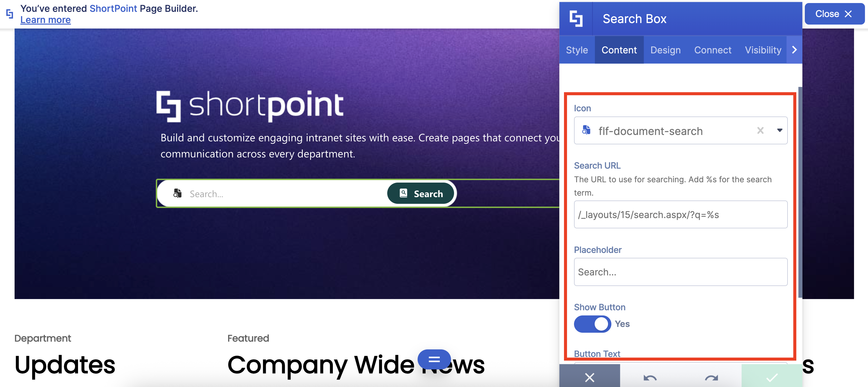Click the redo arrow in bottom toolbar
Image resolution: width=868 pixels, height=387 pixels.
click(x=711, y=377)
